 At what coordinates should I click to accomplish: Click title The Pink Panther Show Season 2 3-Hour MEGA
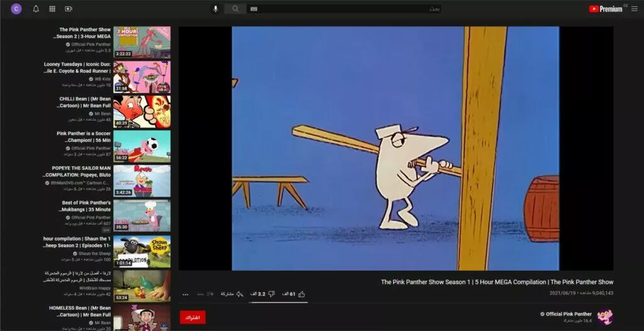click(x=82, y=33)
